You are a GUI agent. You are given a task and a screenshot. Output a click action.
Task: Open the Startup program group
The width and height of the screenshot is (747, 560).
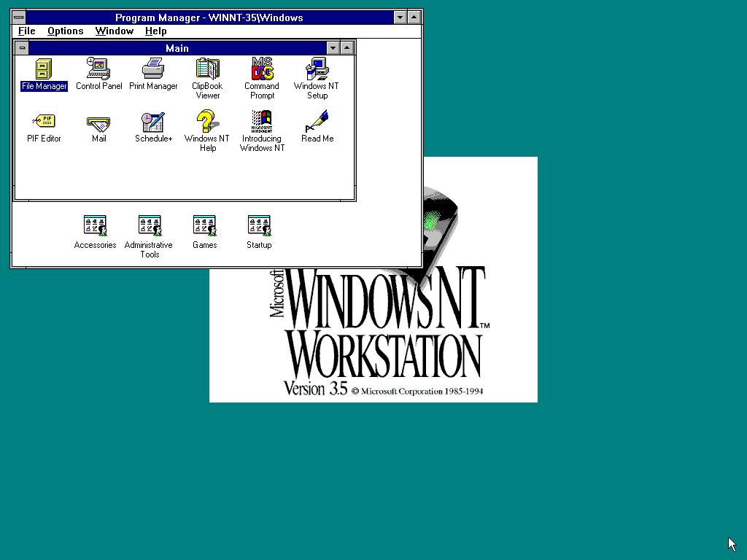pyautogui.click(x=259, y=224)
